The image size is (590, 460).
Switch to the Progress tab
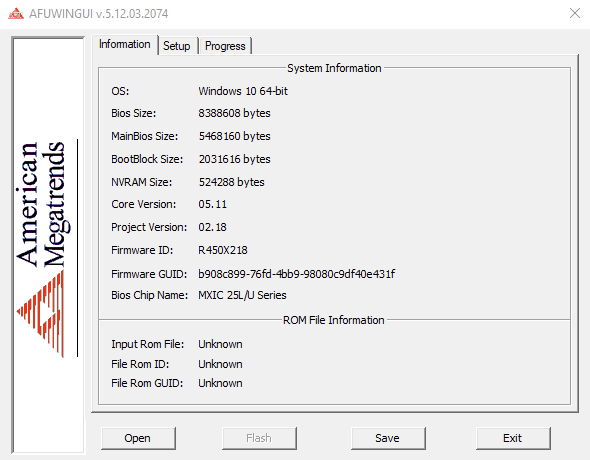pyautogui.click(x=225, y=46)
